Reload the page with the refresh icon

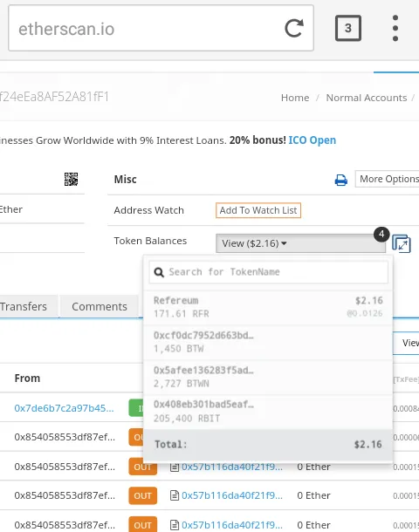coord(293,28)
